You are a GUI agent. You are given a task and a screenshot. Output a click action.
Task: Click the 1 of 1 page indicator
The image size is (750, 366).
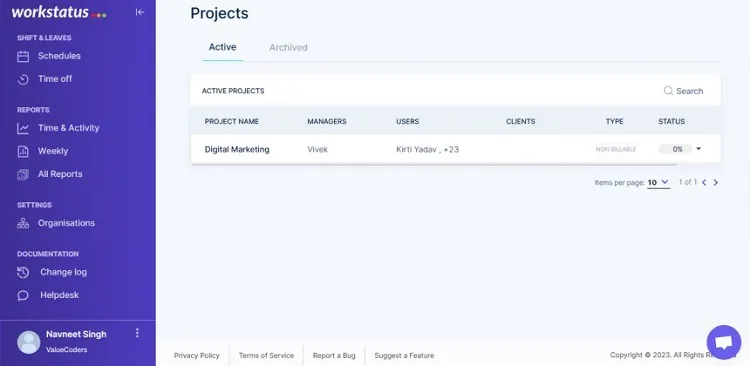688,182
